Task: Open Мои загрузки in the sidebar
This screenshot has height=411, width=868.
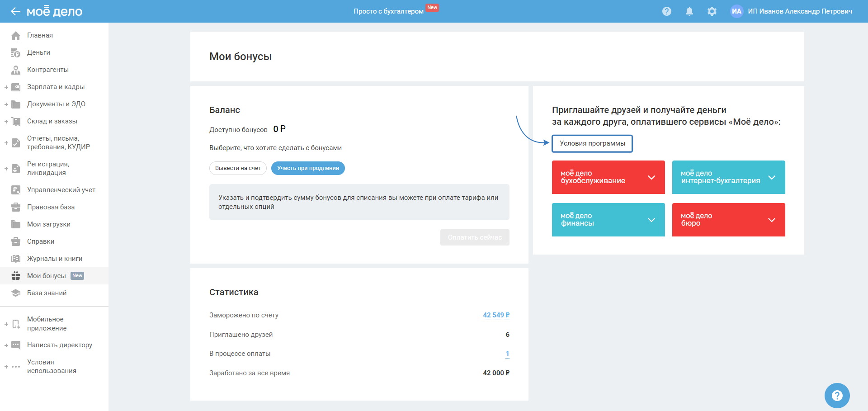Action: [x=49, y=224]
